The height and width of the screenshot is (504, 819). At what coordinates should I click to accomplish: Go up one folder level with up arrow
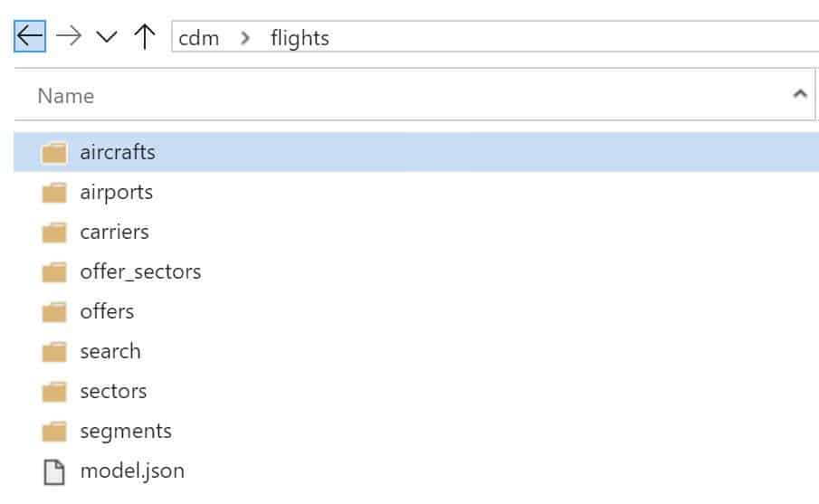[145, 36]
